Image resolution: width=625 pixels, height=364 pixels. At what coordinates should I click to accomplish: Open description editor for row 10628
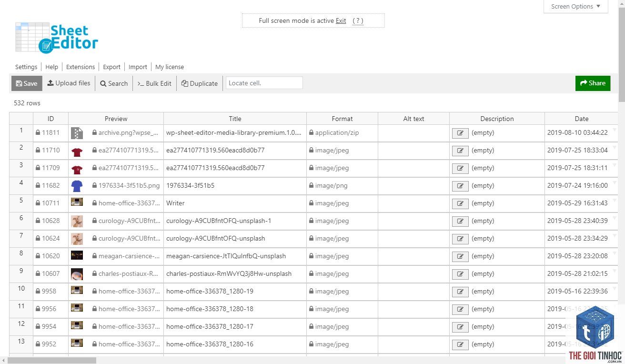click(460, 222)
